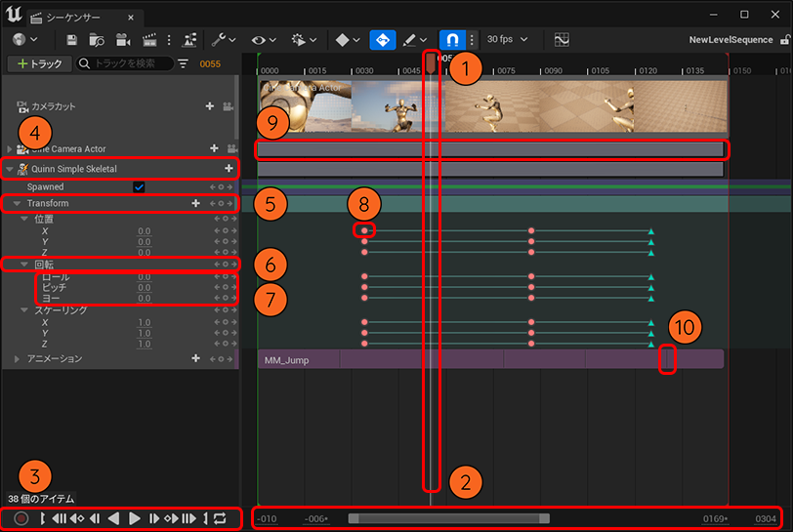Click the NewLevelSequence breadcrumb label

[731, 40]
